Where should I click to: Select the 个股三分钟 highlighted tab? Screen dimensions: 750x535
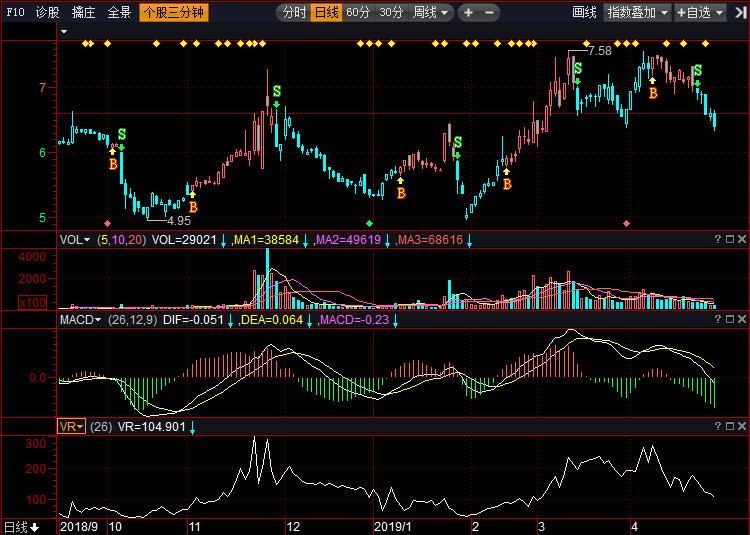tap(174, 12)
